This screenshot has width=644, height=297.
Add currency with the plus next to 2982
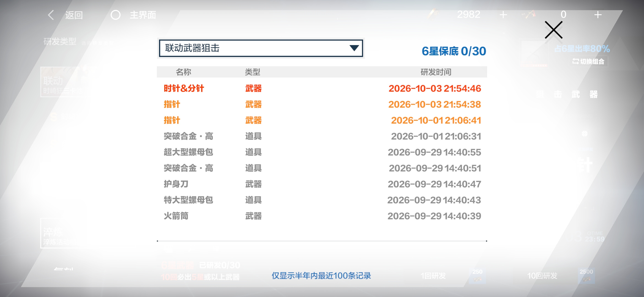click(503, 15)
